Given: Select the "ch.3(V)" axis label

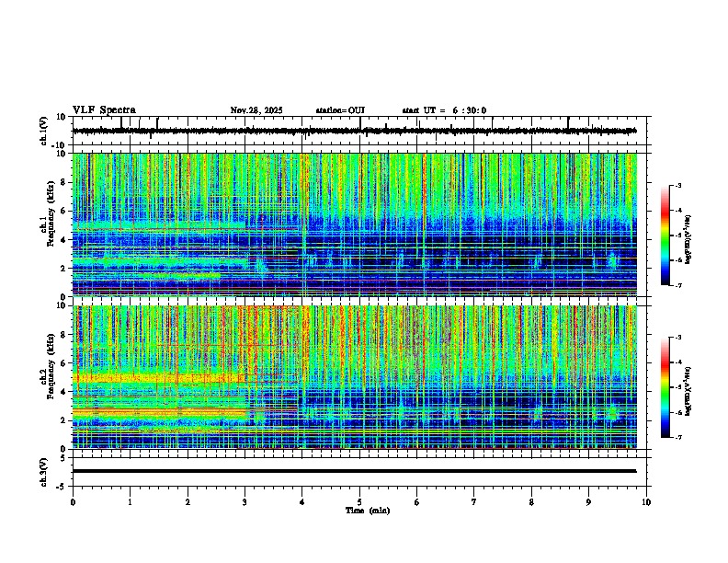Looking at the screenshot, I should (43, 472).
